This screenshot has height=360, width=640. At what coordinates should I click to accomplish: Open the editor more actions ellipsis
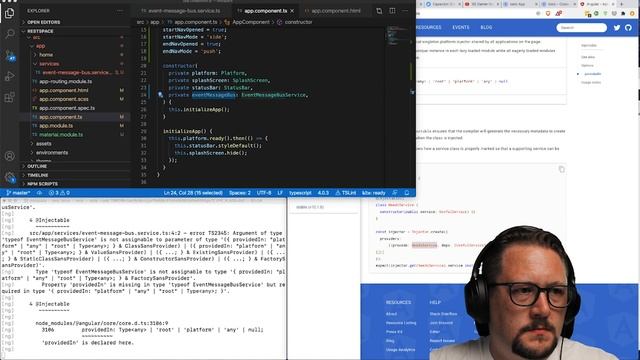pyautogui.click(x=405, y=11)
